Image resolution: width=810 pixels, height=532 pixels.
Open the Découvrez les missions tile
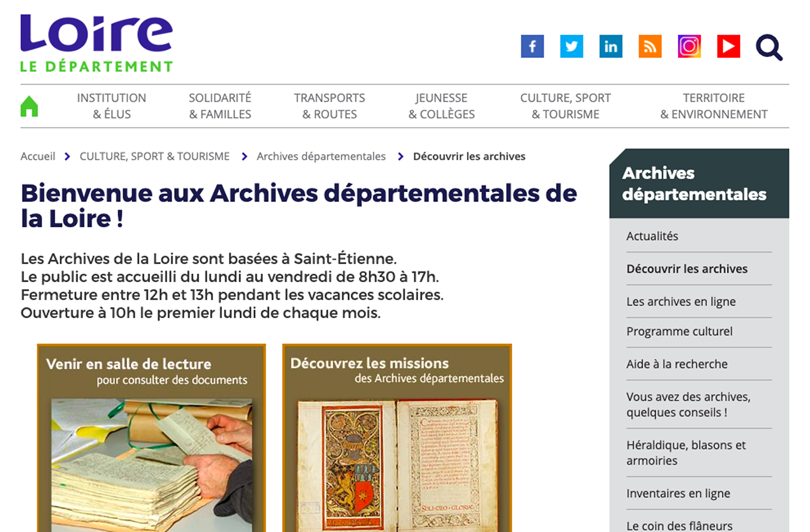pos(397,438)
